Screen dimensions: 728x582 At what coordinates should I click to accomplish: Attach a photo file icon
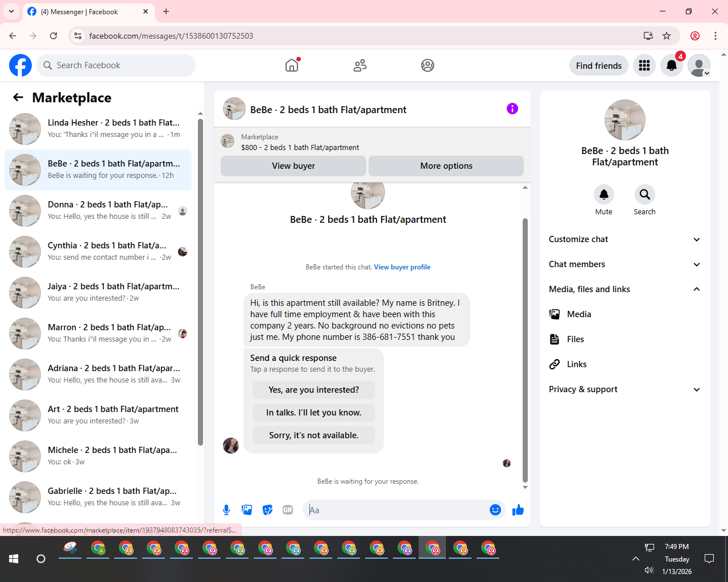247,510
